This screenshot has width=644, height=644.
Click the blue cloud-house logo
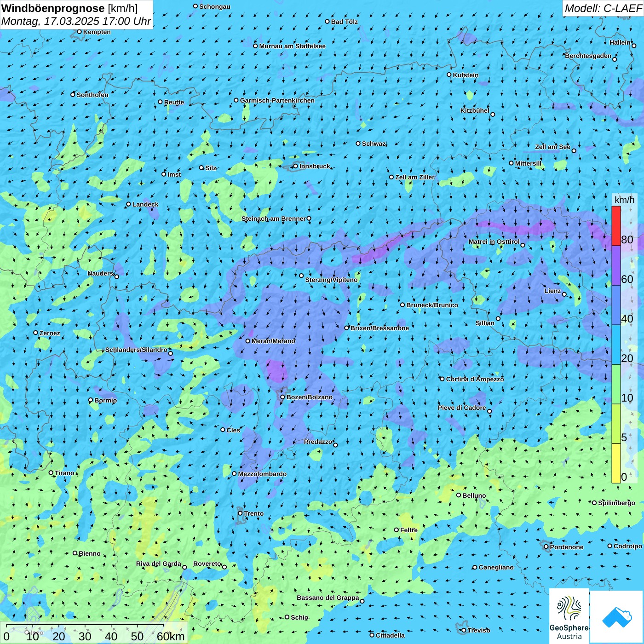pyautogui.click(x=617, y=617)
